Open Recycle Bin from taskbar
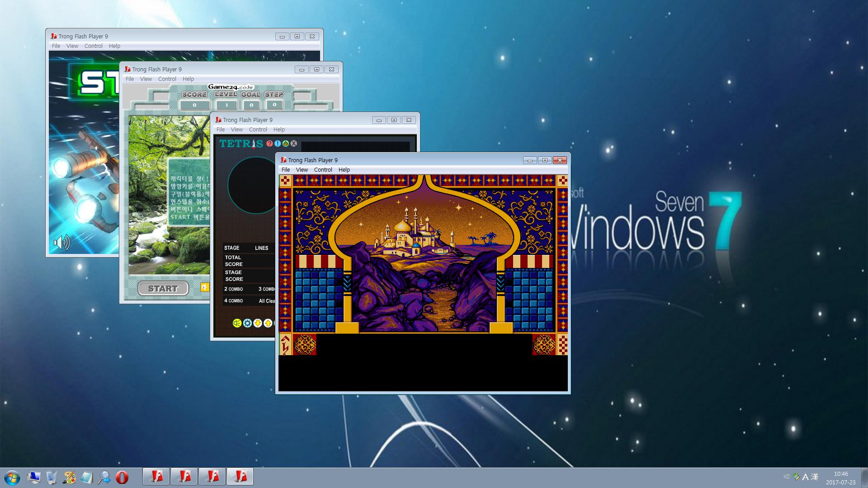Screen dimensions: 868x488 pyautogui.click(x=52, y=477)
